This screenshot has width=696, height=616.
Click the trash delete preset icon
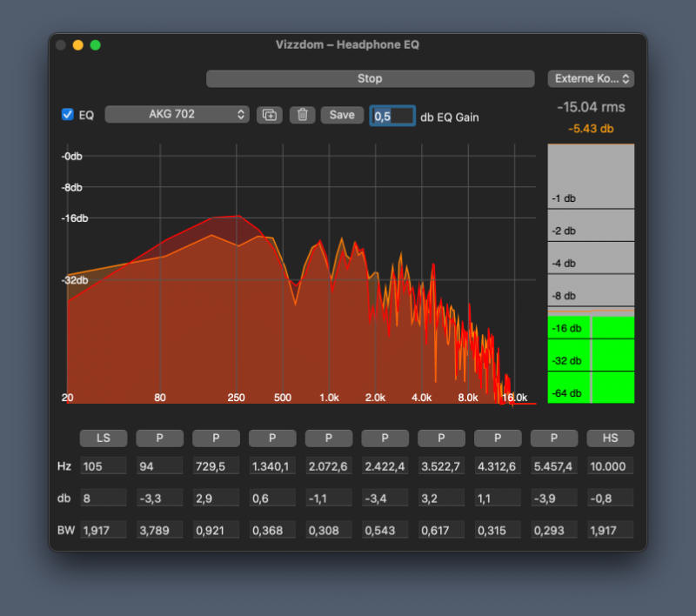coord(302,115)
